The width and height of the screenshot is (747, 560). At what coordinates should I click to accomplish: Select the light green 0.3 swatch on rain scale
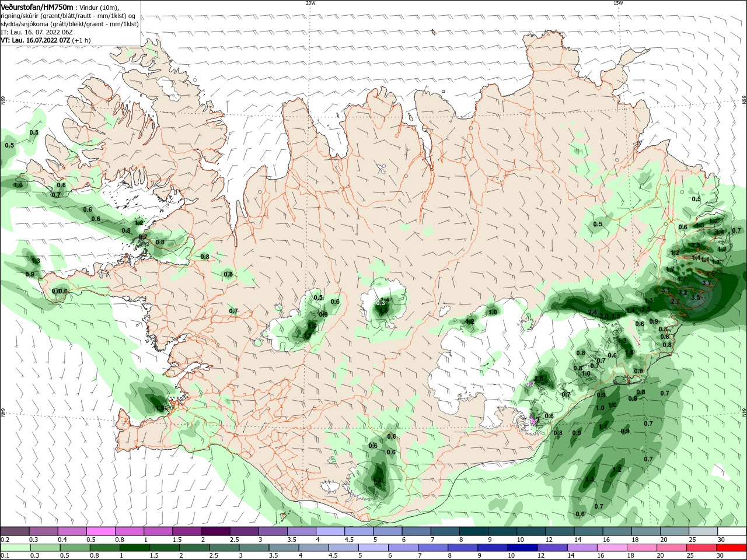click(x=46, y=548)
